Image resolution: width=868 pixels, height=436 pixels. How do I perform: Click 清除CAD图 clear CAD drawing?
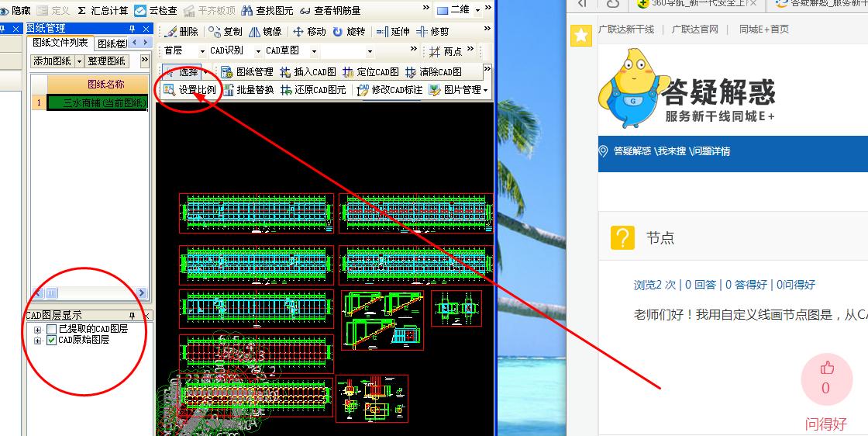(433, 72)
